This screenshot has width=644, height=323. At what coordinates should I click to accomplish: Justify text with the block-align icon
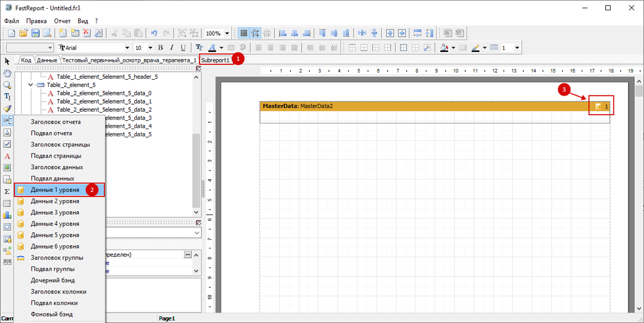(294, 48)
